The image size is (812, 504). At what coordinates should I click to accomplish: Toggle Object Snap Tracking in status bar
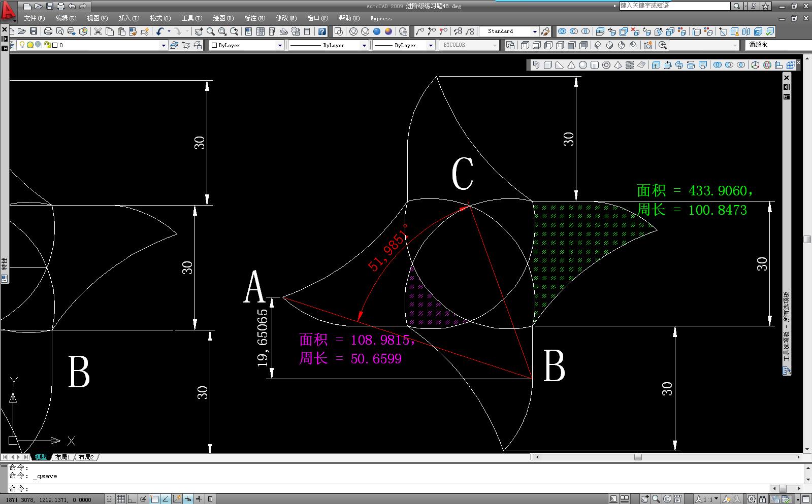(166, 499)
